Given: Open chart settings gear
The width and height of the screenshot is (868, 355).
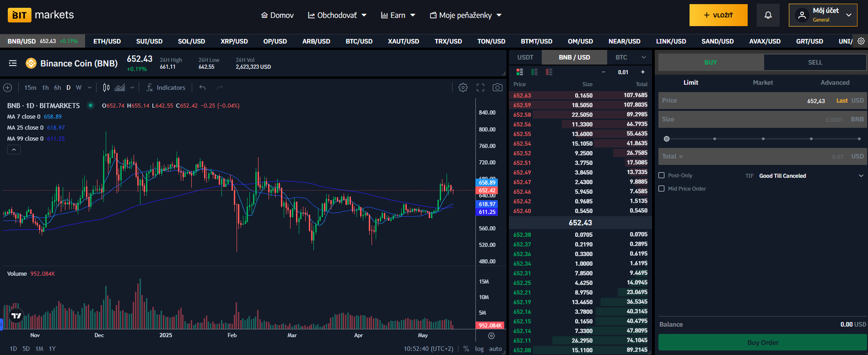Looking at the screenshot, I should coord(463,87).
